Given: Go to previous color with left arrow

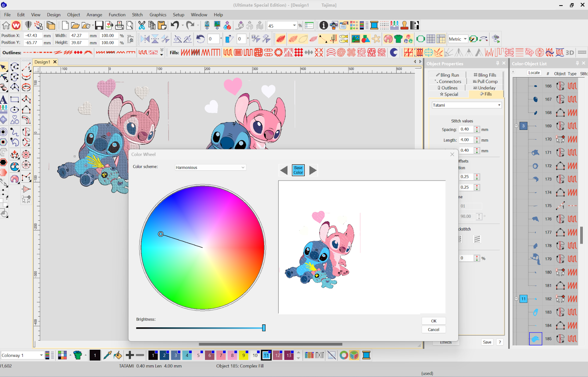Looking at the screenshot, I should click(284, 170).
